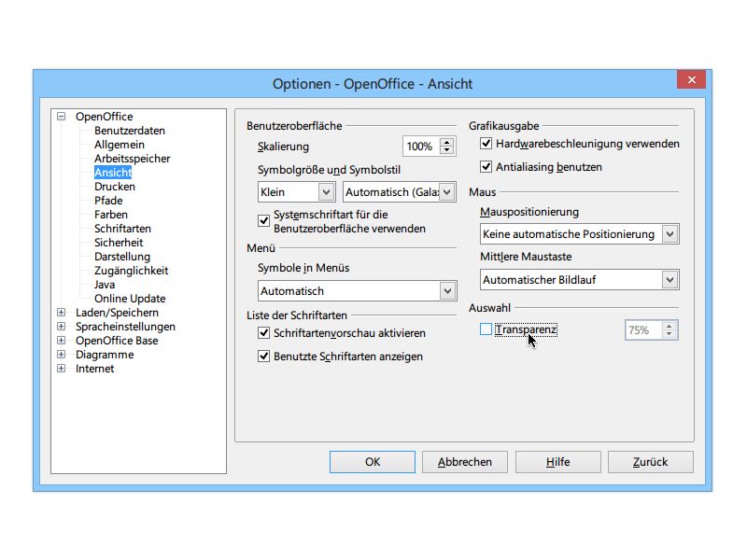Select the highlighted Ansicht entry
The height and width of the screenshot is (560, 747).
[x=113, y=173]
